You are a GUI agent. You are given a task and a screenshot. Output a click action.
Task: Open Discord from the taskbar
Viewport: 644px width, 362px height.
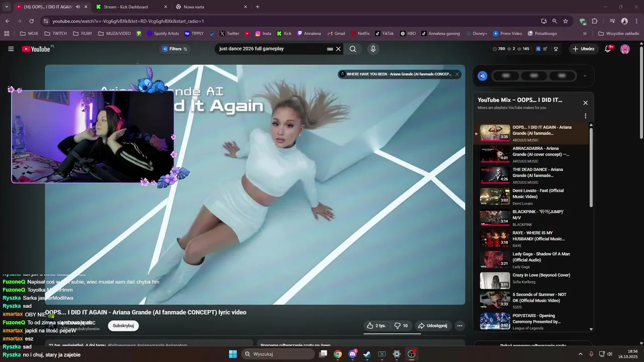(x=353, y=354)
